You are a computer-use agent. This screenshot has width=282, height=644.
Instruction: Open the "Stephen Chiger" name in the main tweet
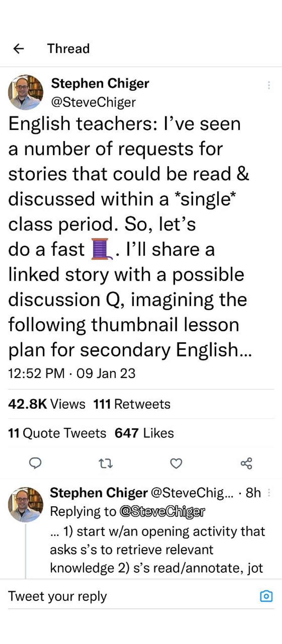click(100, 83)
